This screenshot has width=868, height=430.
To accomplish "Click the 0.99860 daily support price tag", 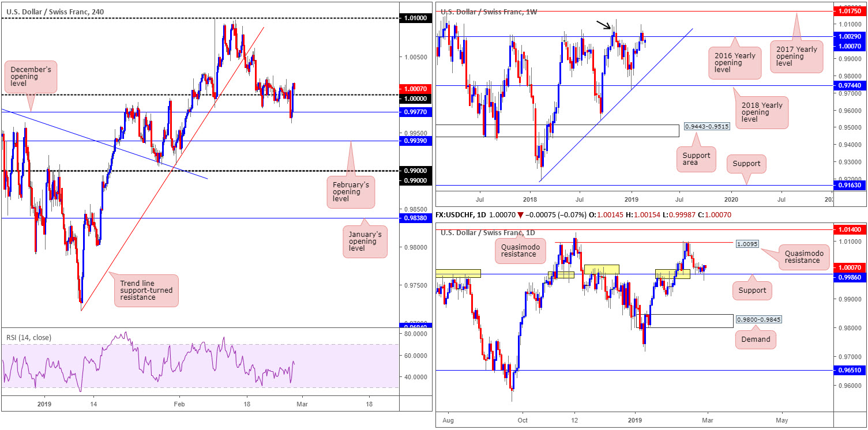I will coord(850,277).
